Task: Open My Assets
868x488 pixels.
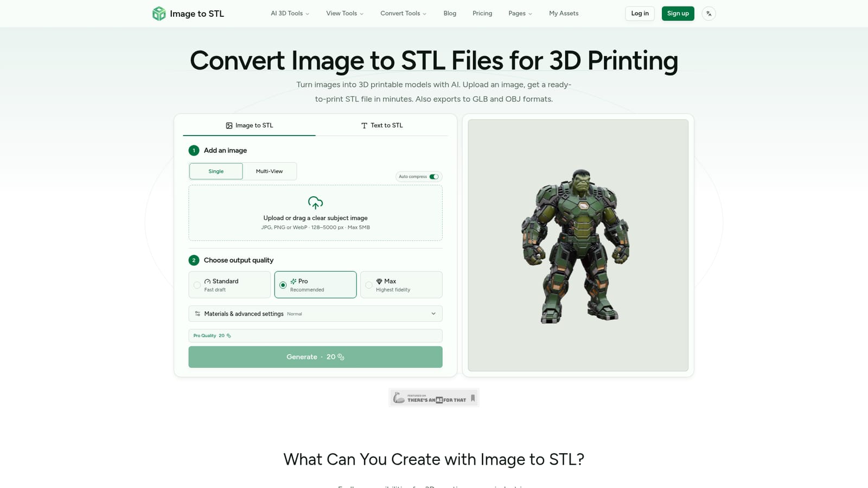Action: coord(564,14)
